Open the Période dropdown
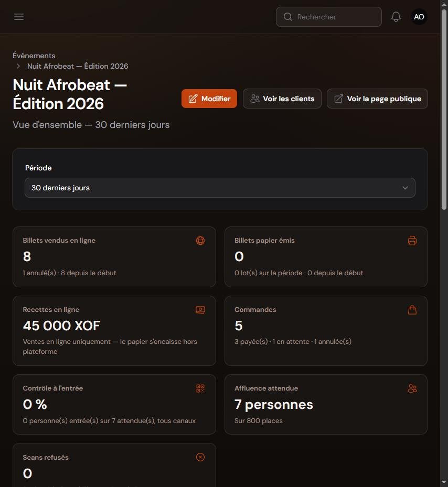The width and height of the screenshot is (448, 487). [x=220, y=188]
